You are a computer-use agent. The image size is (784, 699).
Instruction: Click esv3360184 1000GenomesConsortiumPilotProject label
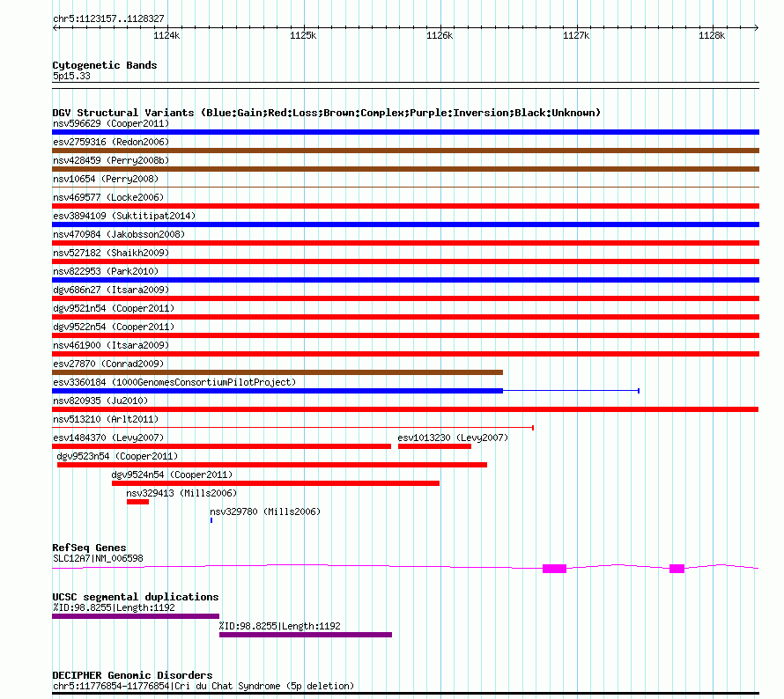(x=174, y=382)
